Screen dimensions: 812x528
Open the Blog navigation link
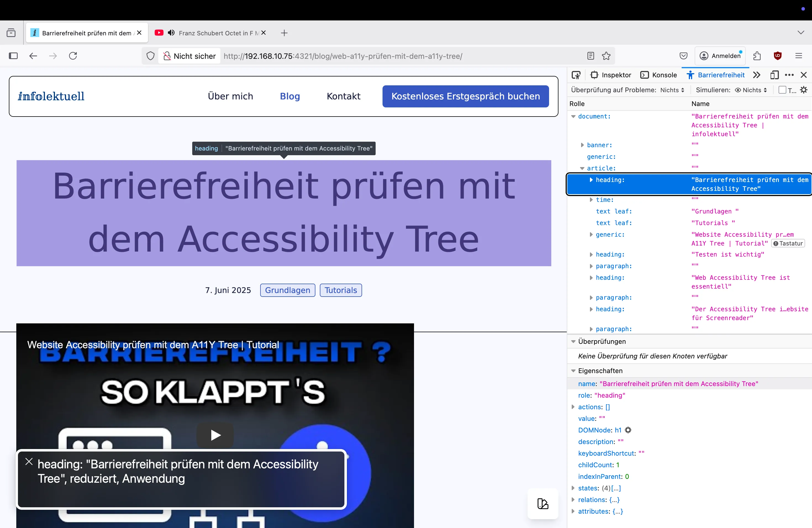pos(289,96)
